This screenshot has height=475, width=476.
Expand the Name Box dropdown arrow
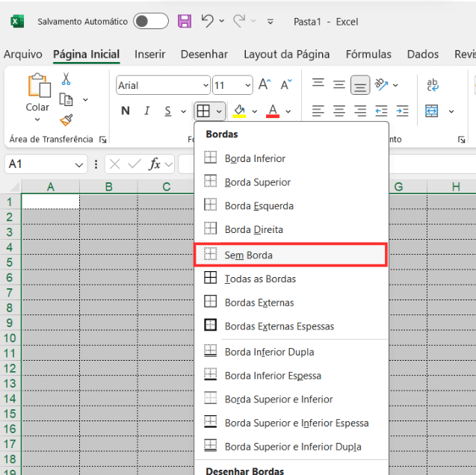point(81,164)
